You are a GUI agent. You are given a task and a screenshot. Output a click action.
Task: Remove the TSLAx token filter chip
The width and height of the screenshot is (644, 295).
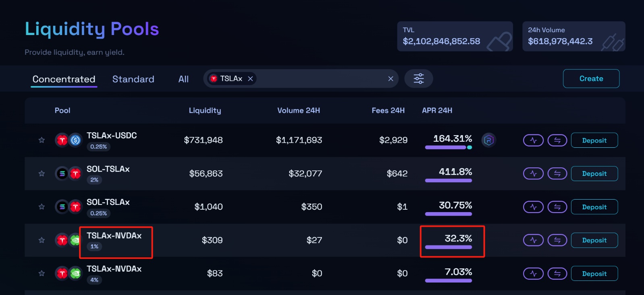tap(250, 78)
